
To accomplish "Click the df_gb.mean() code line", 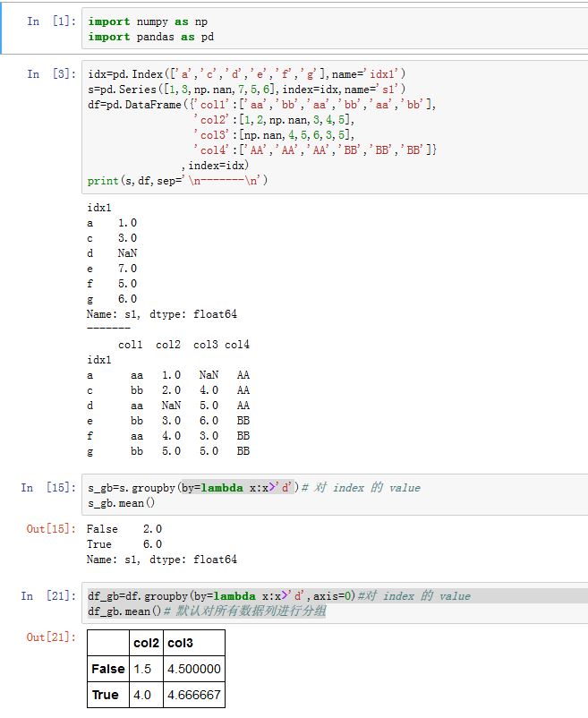I will (206, 611).
